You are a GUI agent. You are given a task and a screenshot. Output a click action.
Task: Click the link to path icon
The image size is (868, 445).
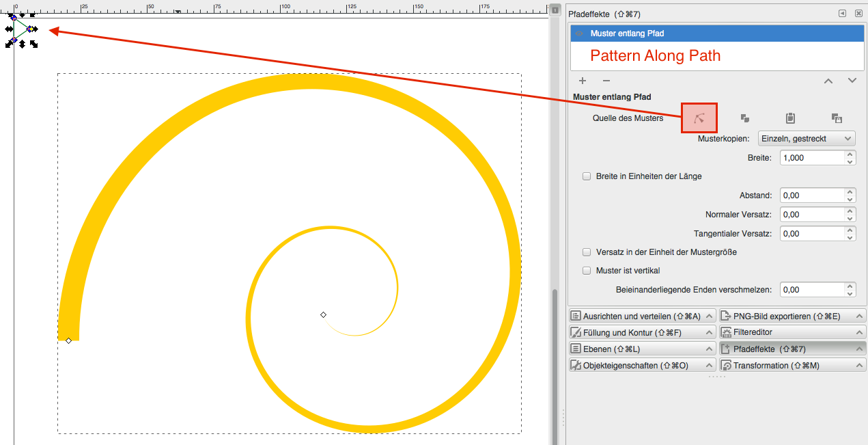(x=837, y=118)
